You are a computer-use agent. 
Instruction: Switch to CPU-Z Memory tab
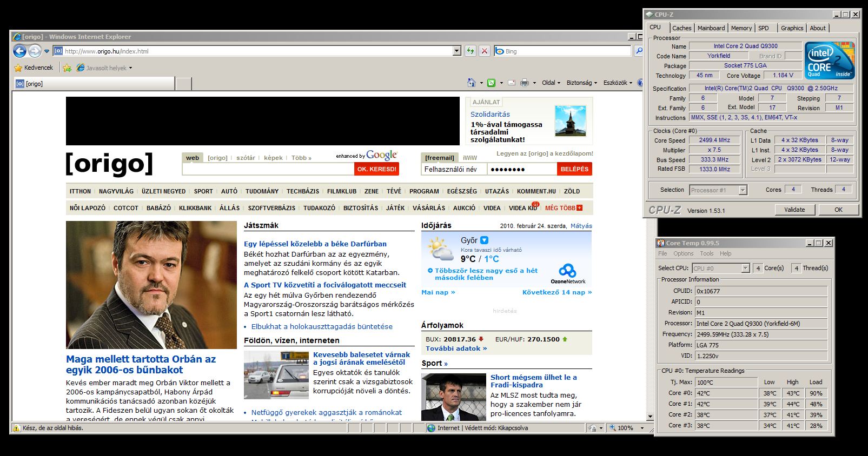pos(741,28)
